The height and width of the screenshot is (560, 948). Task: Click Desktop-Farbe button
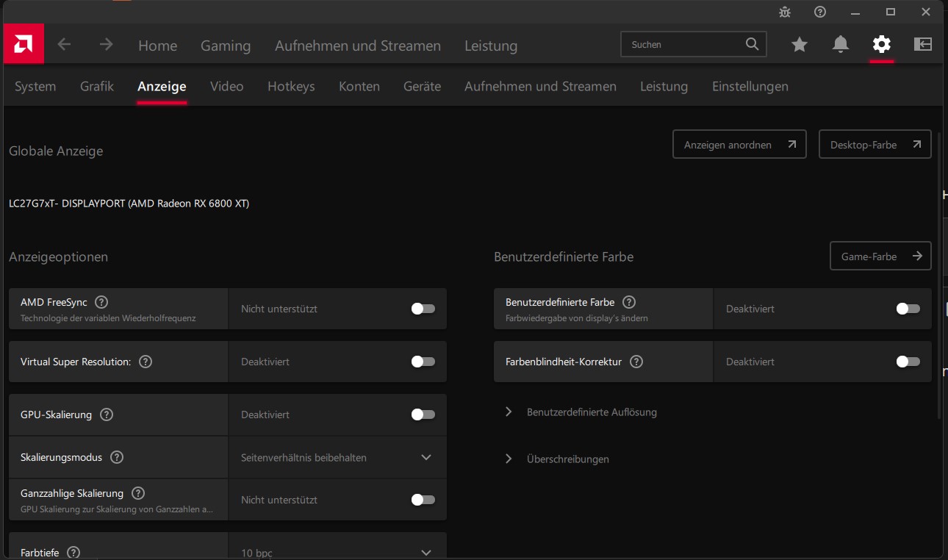[875, 145]
